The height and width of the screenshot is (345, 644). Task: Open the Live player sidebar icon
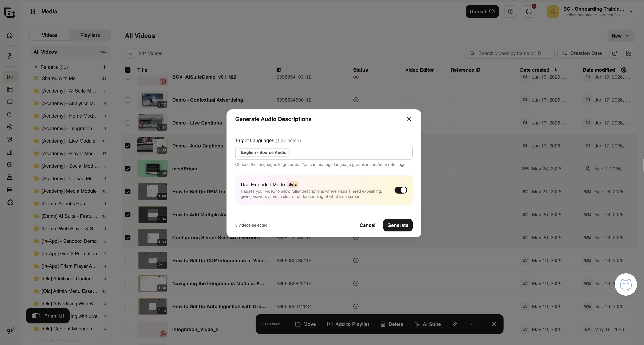pos(10,165)
